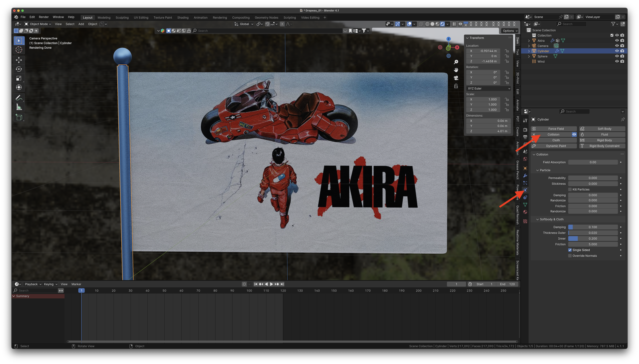Switch to the Shading workspace tab

(x=183, y=17)
